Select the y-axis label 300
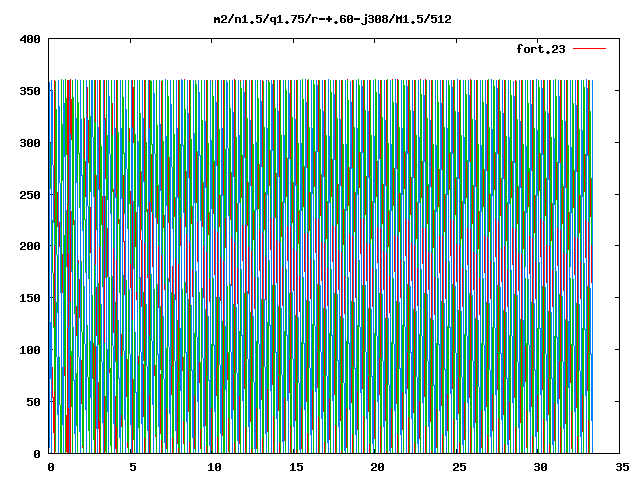 pos(30,143)
